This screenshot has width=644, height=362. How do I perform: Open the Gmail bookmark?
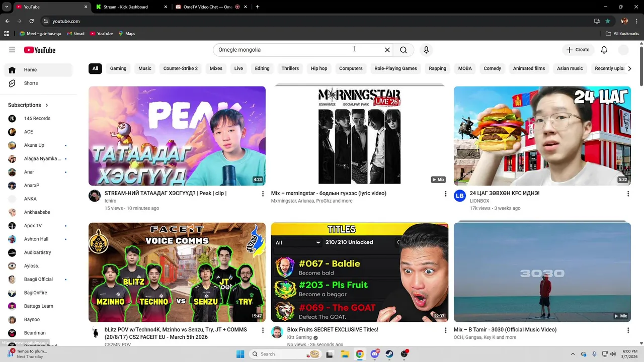75,34
